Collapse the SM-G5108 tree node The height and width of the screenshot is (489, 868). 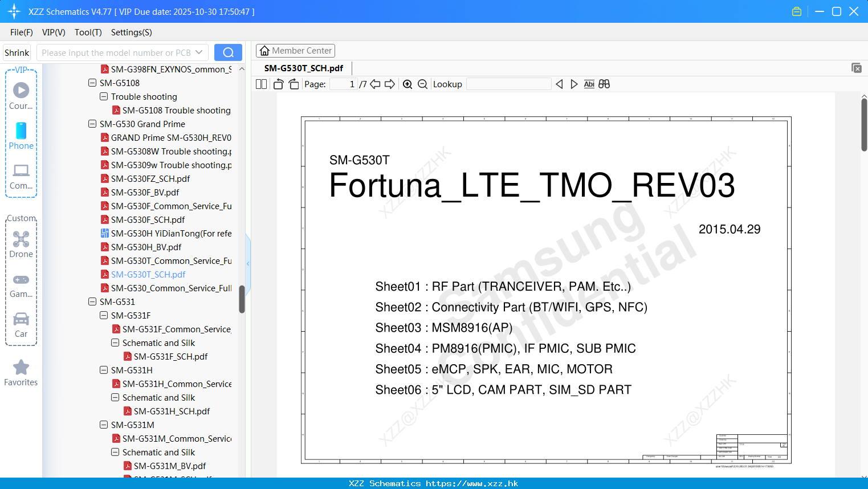92,83
